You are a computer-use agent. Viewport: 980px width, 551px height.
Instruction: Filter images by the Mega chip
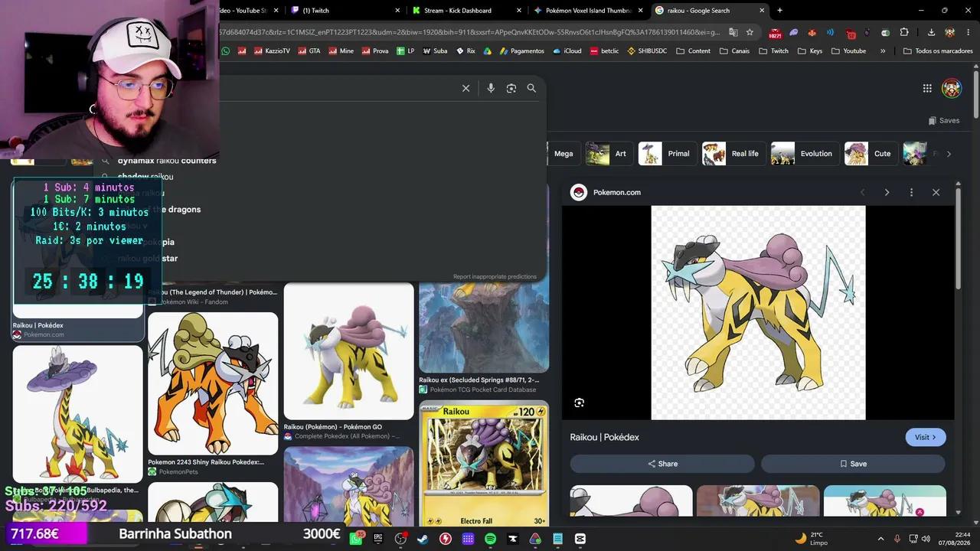click(563, 154)
